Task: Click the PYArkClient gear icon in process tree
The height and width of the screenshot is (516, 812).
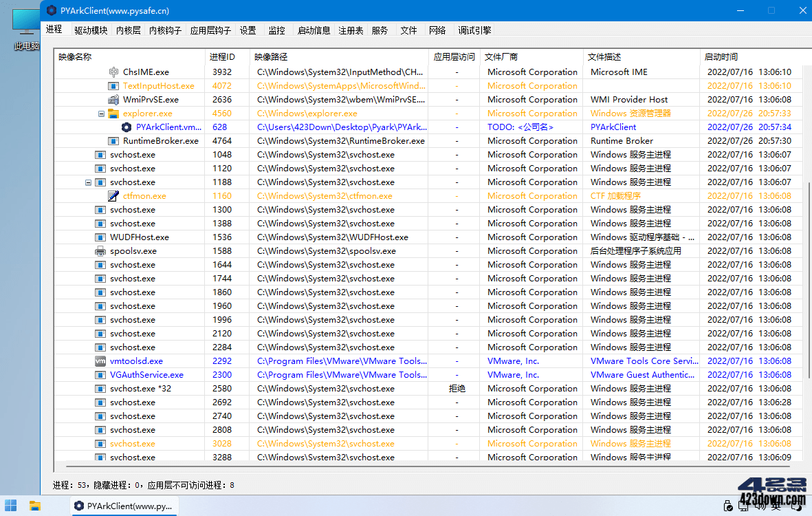Action: [126, 127]
